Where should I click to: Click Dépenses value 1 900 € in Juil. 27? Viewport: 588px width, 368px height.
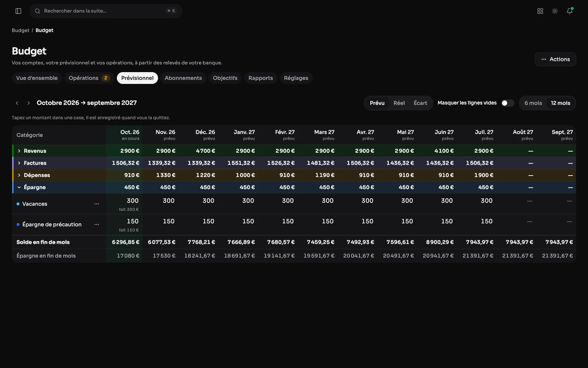484,175
